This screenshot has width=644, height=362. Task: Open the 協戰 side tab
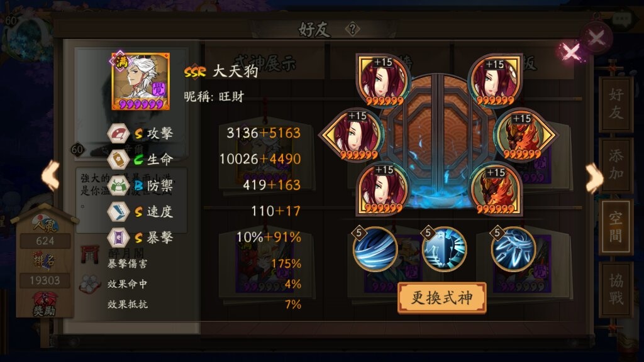coord(615,289)
